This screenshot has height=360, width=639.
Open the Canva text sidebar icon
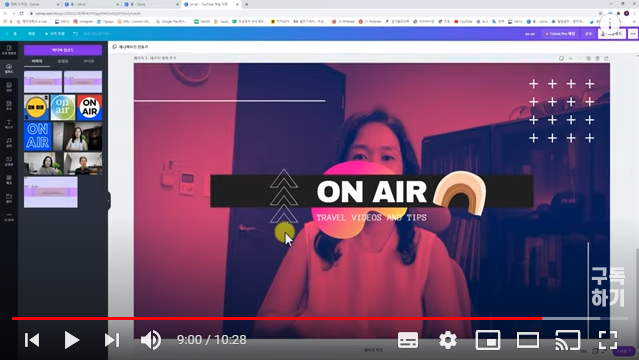click(9, 124)
